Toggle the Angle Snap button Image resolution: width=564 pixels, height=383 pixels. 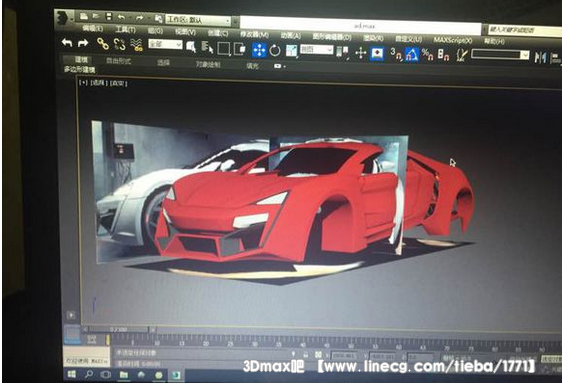tap(411, 55)
